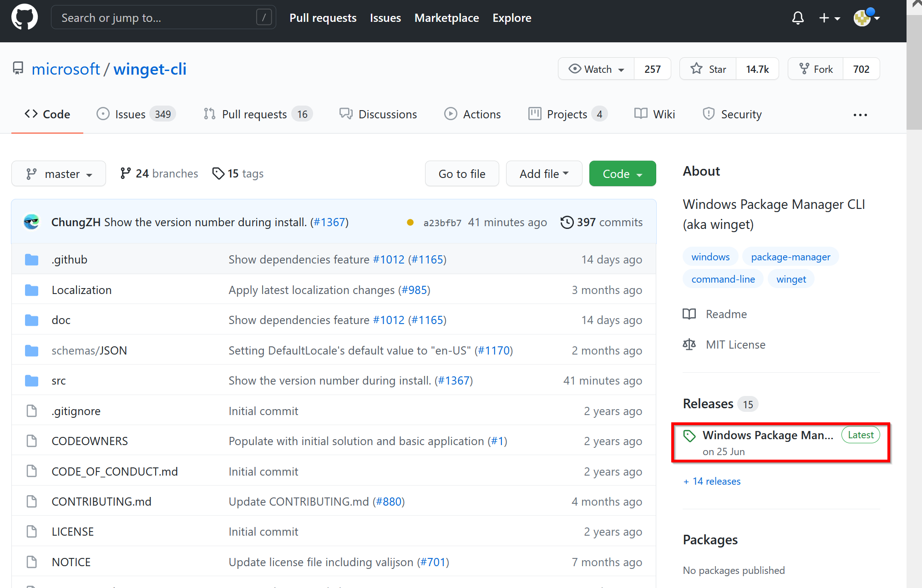Screen dimensions: 922x588
Task: Click the Fork icon button
Action: (x=816, y=69)
